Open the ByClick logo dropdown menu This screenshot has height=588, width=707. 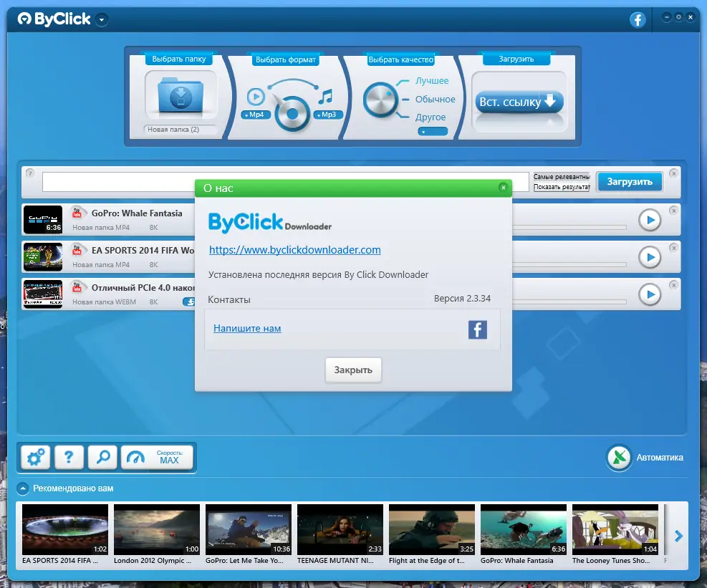pyautogui.click(x=102, y=20)
